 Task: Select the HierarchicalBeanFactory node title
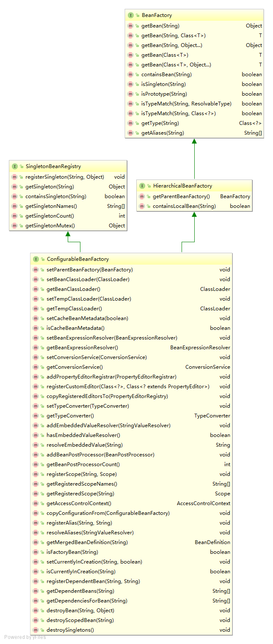[182, 186]
